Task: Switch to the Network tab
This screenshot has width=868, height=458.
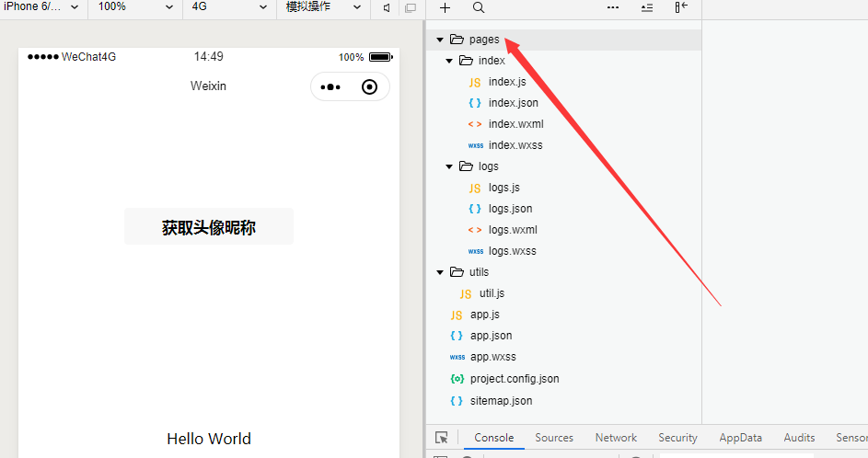Action: click(x=616, y=438)
